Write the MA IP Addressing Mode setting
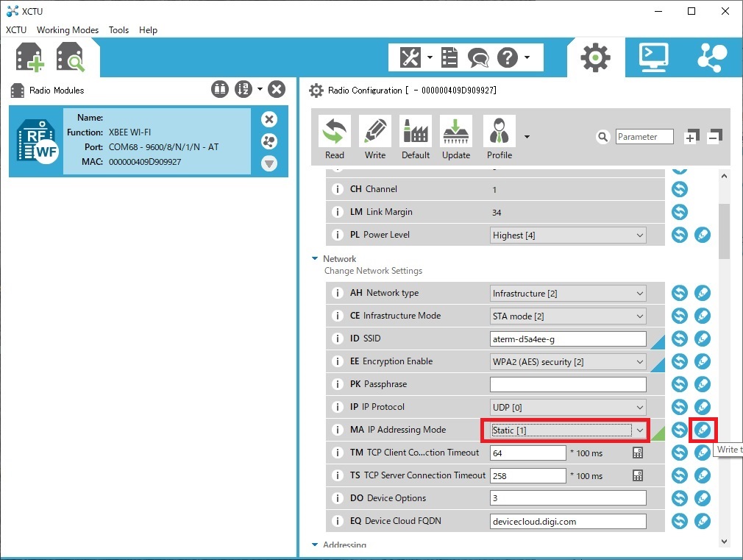 [703, 430]
